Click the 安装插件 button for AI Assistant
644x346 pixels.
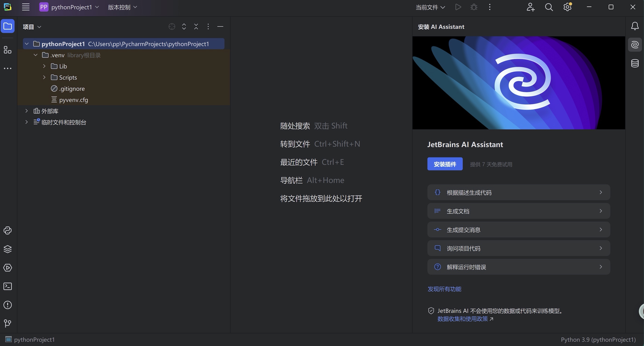445,164
